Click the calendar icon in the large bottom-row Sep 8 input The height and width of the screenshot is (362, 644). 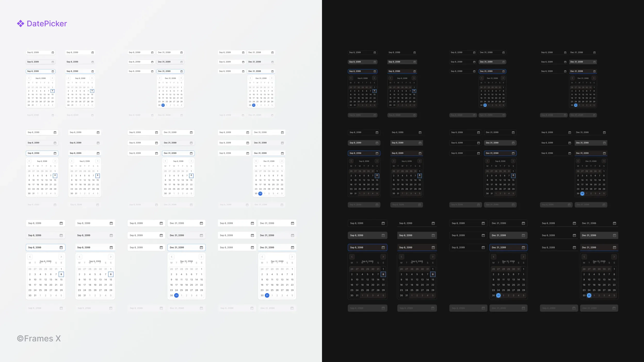click(x=61, y=223)
